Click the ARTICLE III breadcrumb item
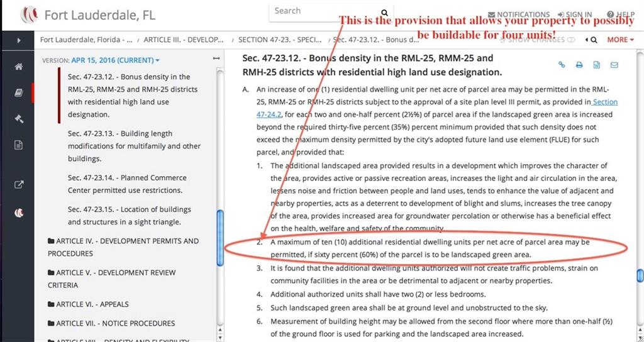 pyautogui.click(x=183, y=40)
